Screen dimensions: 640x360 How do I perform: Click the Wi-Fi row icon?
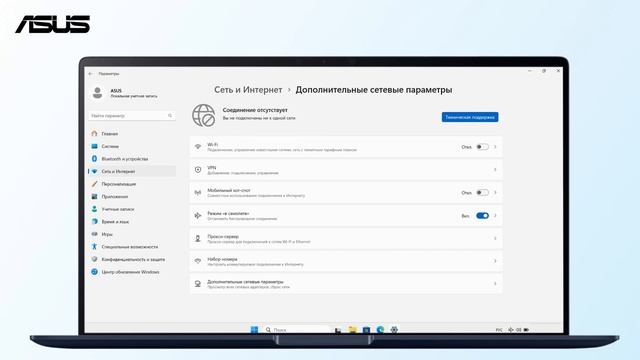198,147
